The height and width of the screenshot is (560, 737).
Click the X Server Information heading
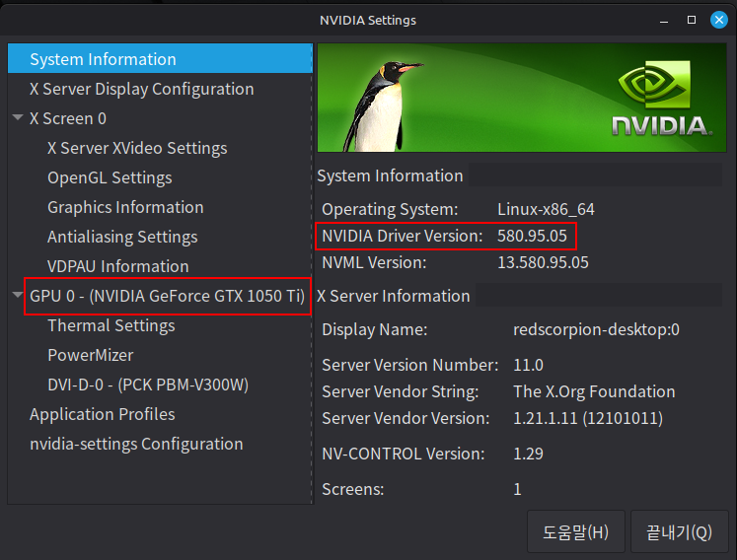tap(394, 296)
